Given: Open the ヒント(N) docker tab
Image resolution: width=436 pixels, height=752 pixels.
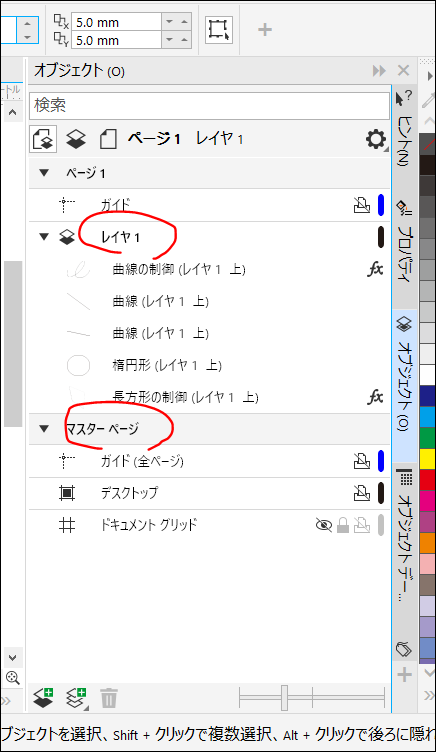Looking at the screenshot, I should point(404,129).
